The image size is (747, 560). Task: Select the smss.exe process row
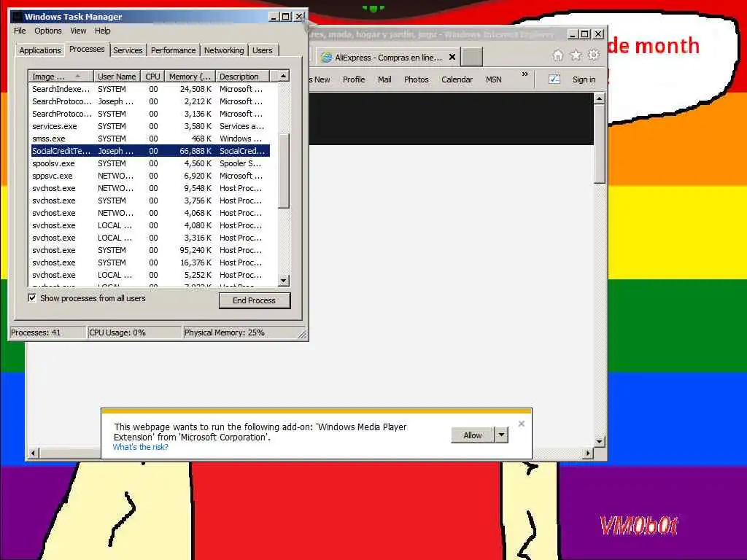pyautogui.click(x=150, y=139)
